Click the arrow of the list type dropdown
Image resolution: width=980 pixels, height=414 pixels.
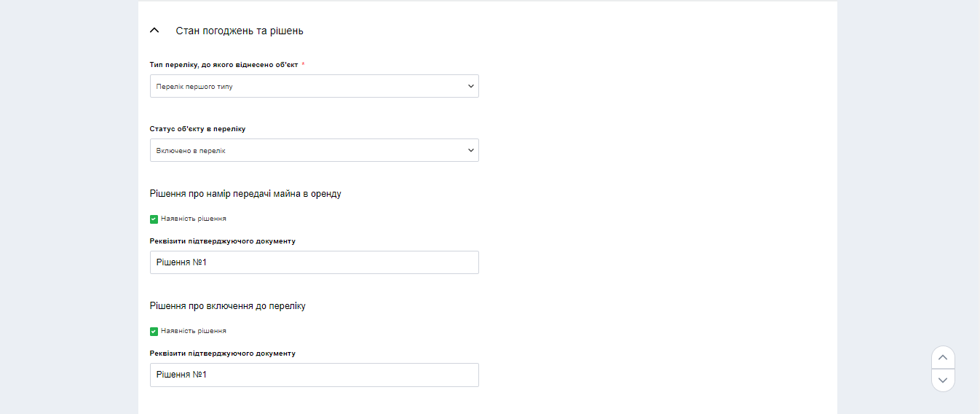click(470, 86)
